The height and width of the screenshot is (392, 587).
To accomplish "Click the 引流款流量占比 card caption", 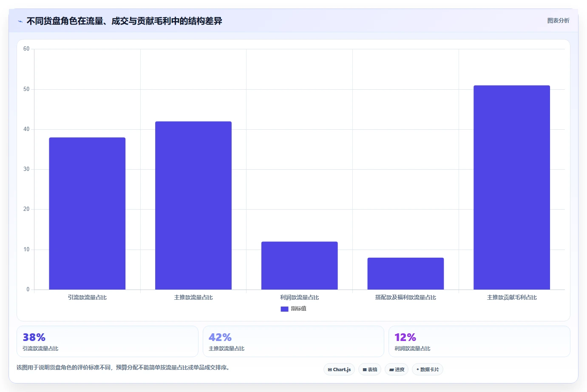I will [40, 349].
